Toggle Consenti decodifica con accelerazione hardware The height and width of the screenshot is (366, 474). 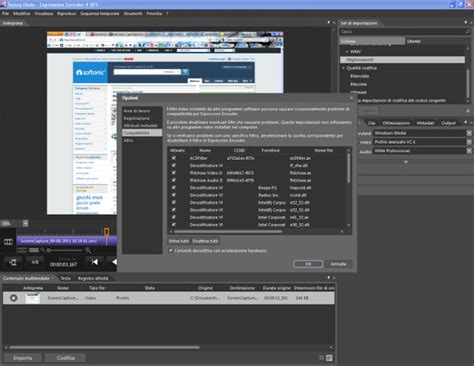click(x=171, y=250)
